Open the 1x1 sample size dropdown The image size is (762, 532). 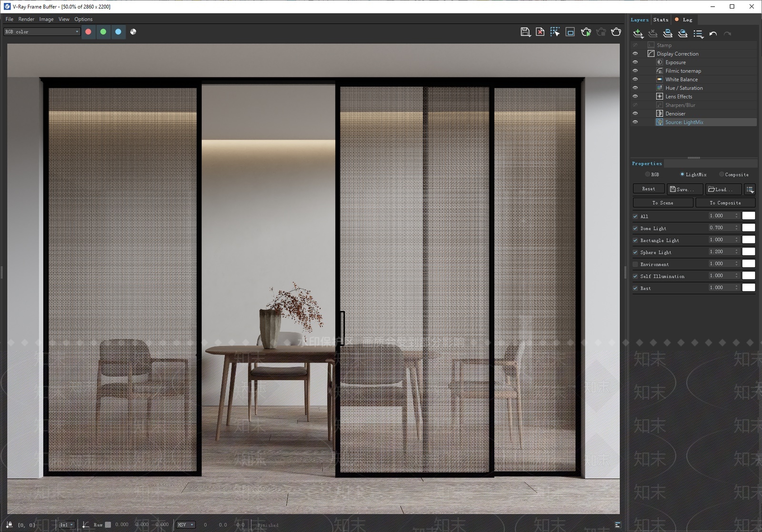click(x=67, y=525)
